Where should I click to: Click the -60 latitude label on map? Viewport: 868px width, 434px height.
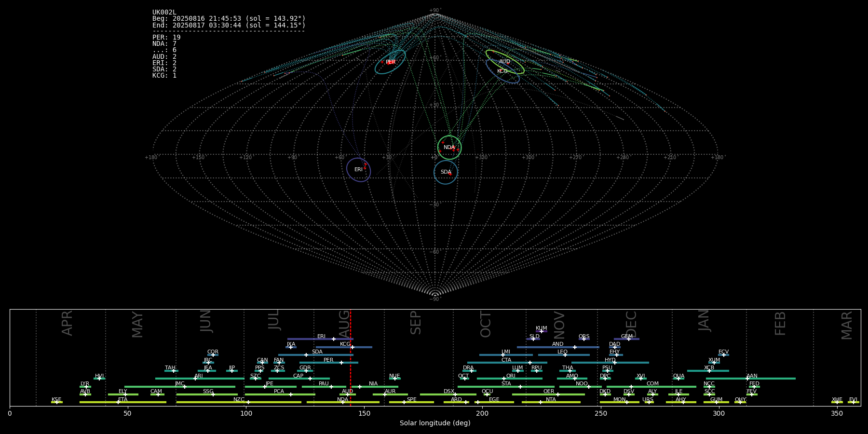(x=435, y=252)
